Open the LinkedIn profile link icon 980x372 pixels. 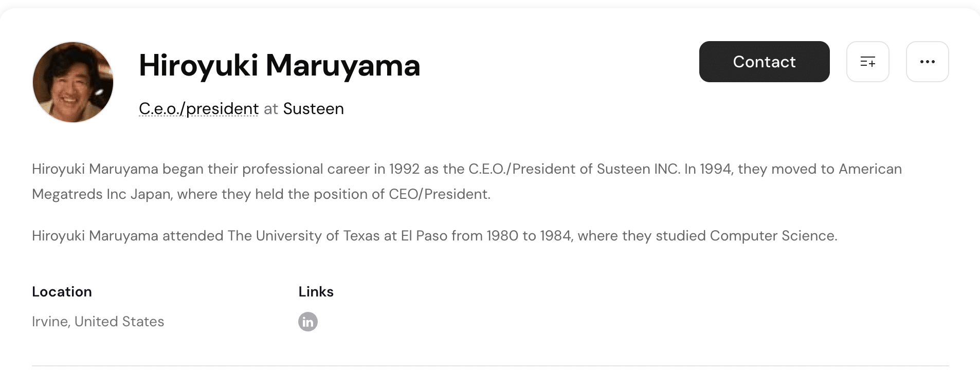point(308,322)
